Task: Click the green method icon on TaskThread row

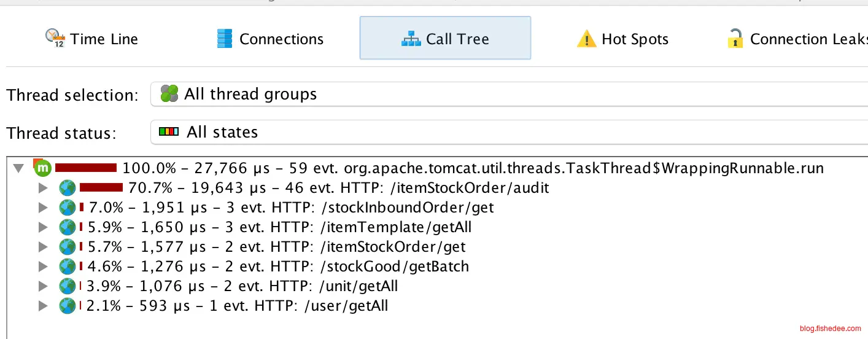Action: click(x=42, y=168)
